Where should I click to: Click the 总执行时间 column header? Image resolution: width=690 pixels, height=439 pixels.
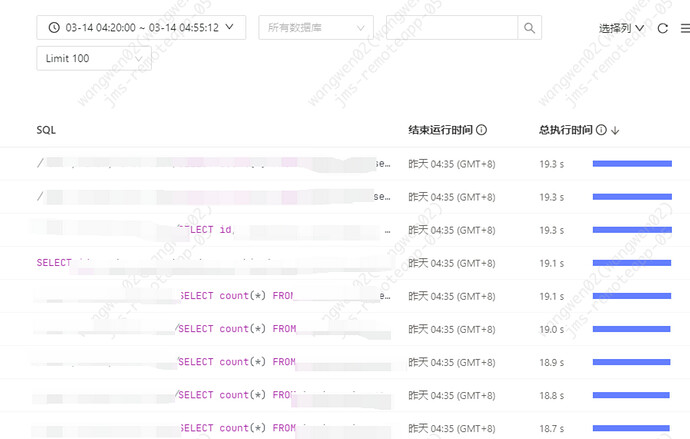coord(566,130)
